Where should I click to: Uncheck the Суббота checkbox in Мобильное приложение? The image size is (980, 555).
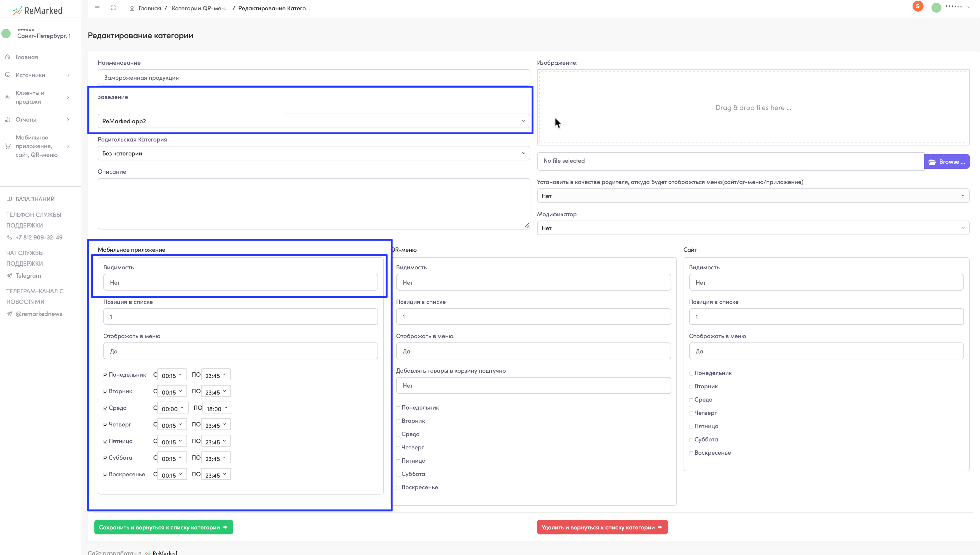(105, 458)
